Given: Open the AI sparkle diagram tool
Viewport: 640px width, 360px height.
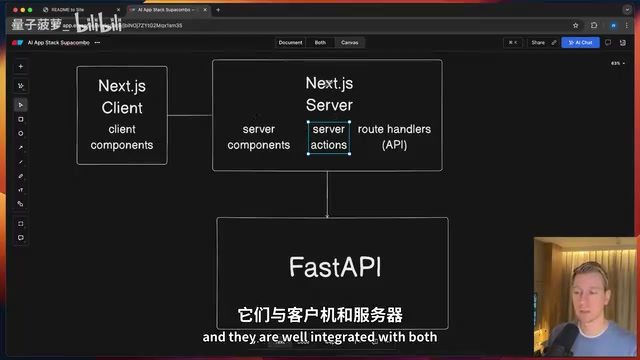Looking at the screenshot, I should (21, 86).
